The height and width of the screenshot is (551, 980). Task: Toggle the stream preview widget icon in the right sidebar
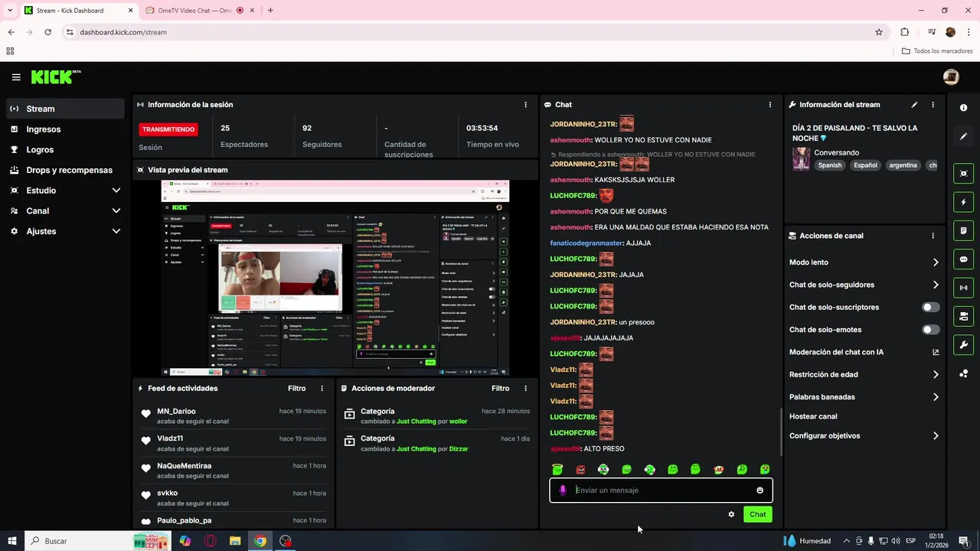click(x=963, y=174)
